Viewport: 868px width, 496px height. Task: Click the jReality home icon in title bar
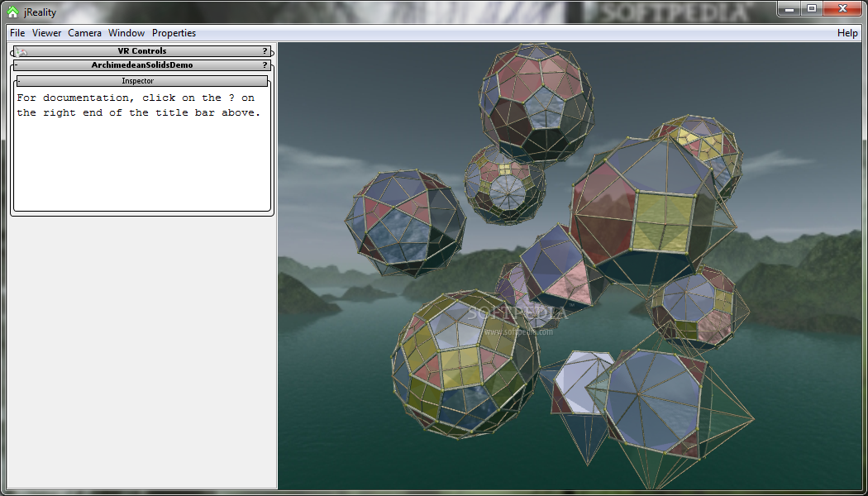[x=12, y=12]
